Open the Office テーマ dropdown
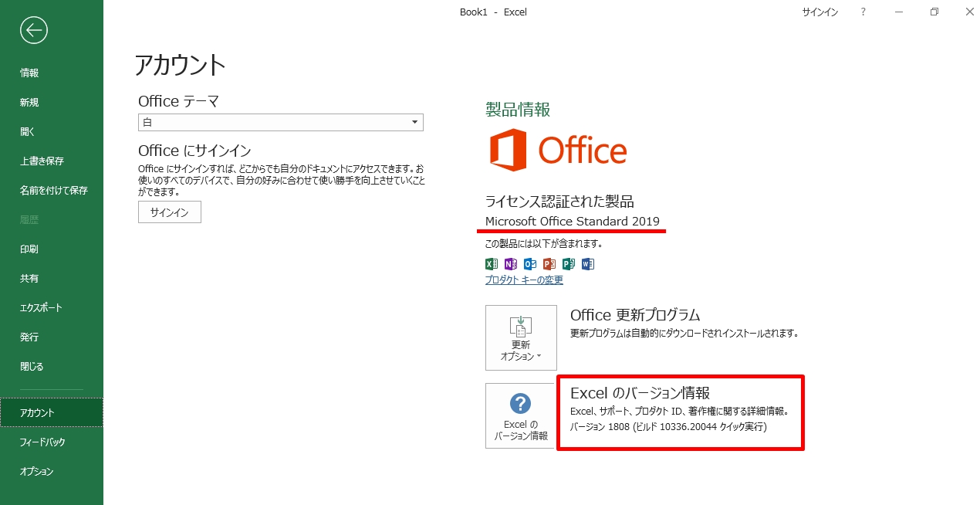980x505 pixels. click(415, 122)
